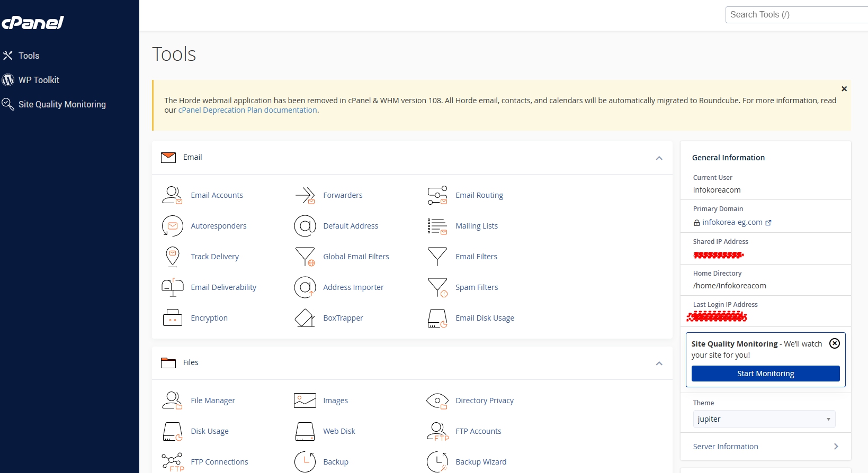The height and width of the screenshot is (473, 868).
Task: Collapse the Email section chevron
Action: click(x=659, y=158)
